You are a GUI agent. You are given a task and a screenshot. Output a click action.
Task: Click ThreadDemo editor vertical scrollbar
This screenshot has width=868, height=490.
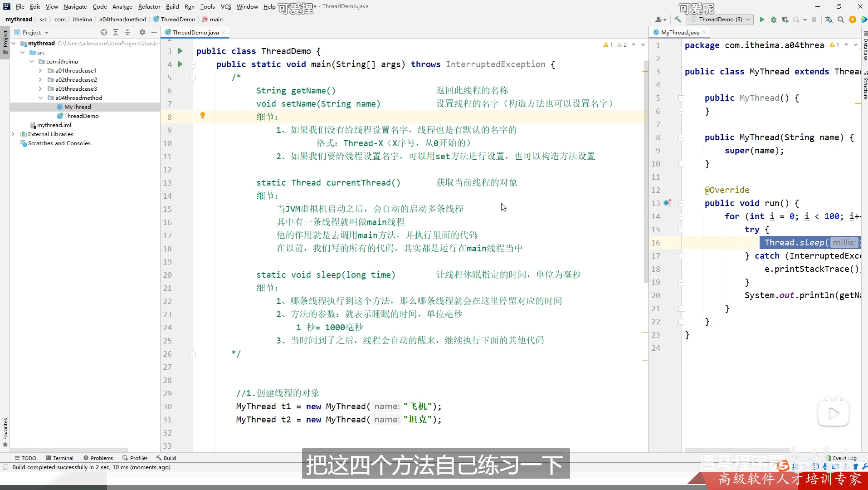(x=646, y=172)
